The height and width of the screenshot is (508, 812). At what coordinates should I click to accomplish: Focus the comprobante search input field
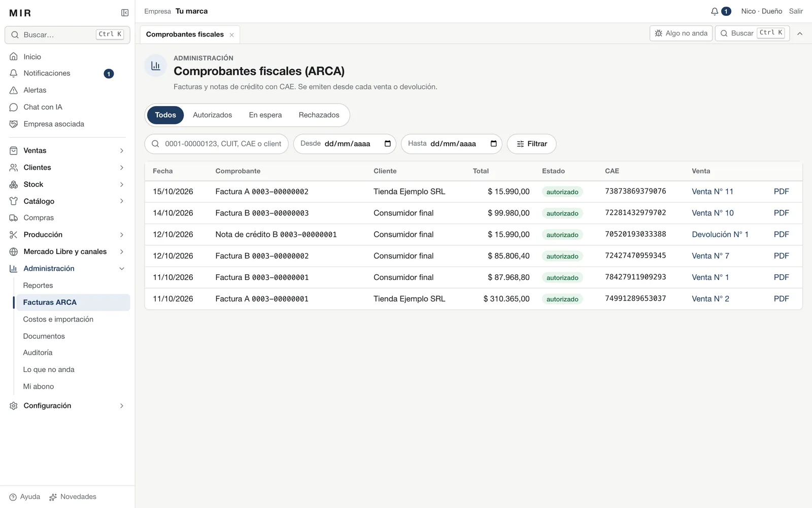click(x=217, y=144)
